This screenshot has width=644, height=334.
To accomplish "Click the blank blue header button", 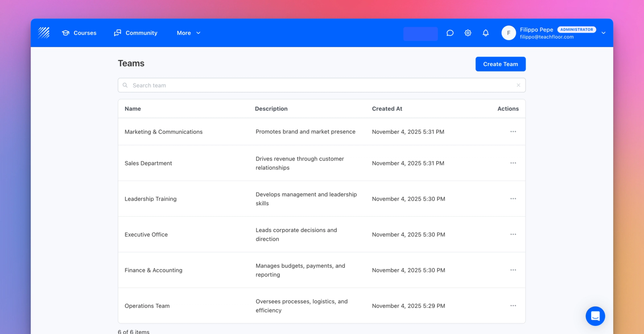I will click(x=421, y=34).
